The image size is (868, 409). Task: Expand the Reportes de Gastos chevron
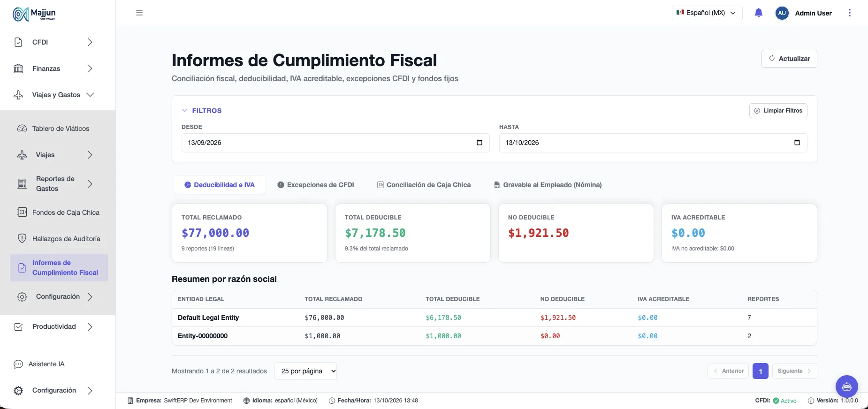[90, 184]
